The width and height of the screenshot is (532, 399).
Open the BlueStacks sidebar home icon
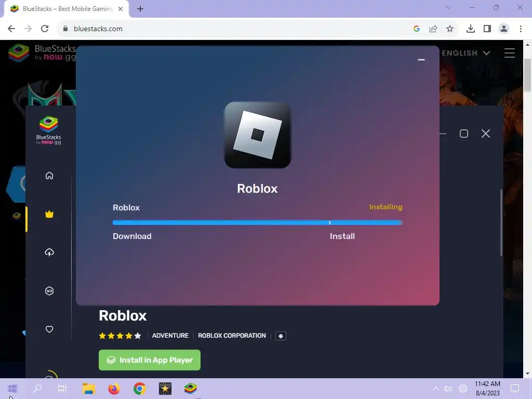click(49, 176)
